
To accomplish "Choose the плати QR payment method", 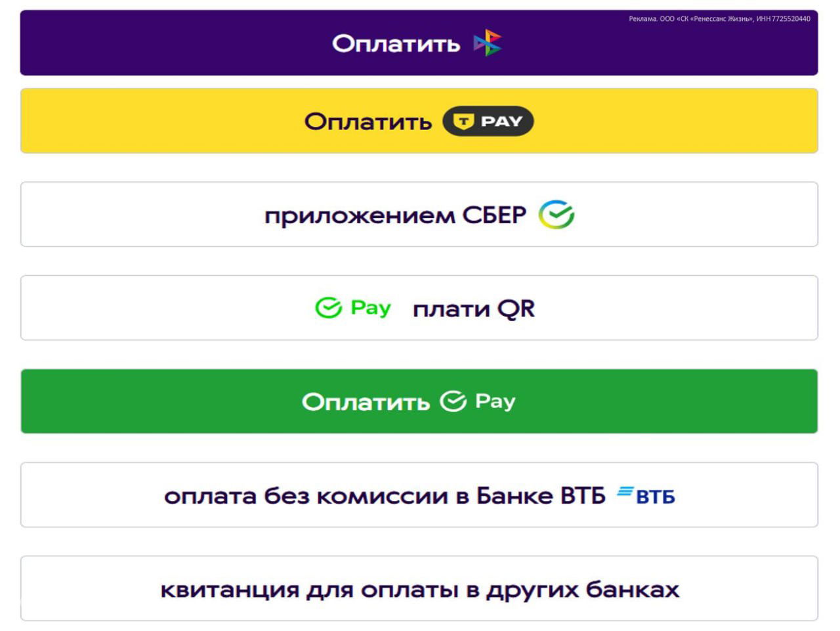I will tap(420, 307).
